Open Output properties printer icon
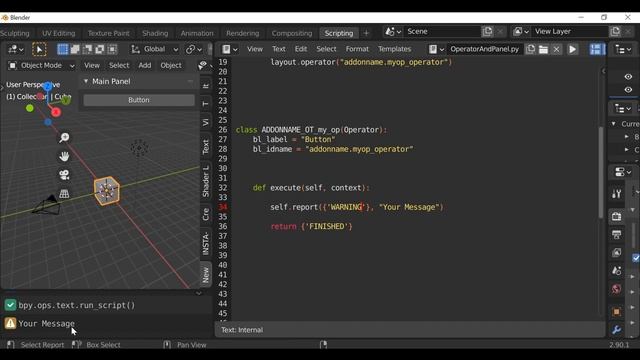 click(x=616, y=234)
